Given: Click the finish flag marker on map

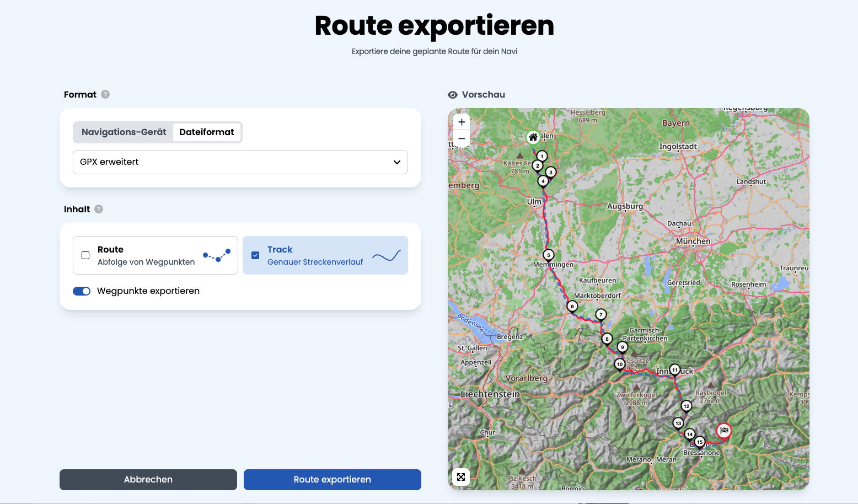Looking at the screenshot, I should tap(723, 431).
